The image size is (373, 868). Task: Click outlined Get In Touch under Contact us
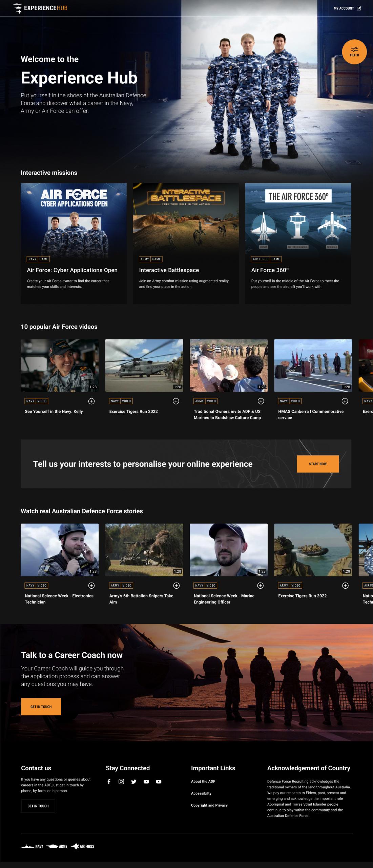point(38,806)
